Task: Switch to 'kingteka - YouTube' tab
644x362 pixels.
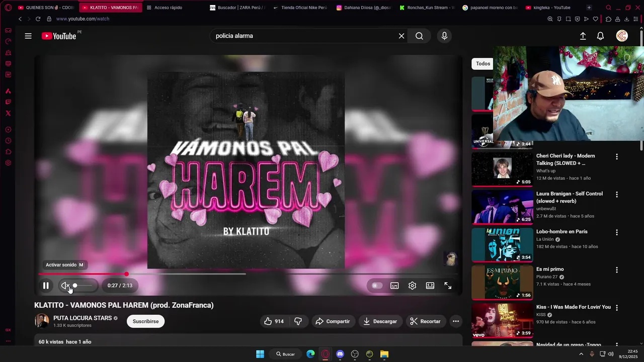Action: [x=552, y=8]
